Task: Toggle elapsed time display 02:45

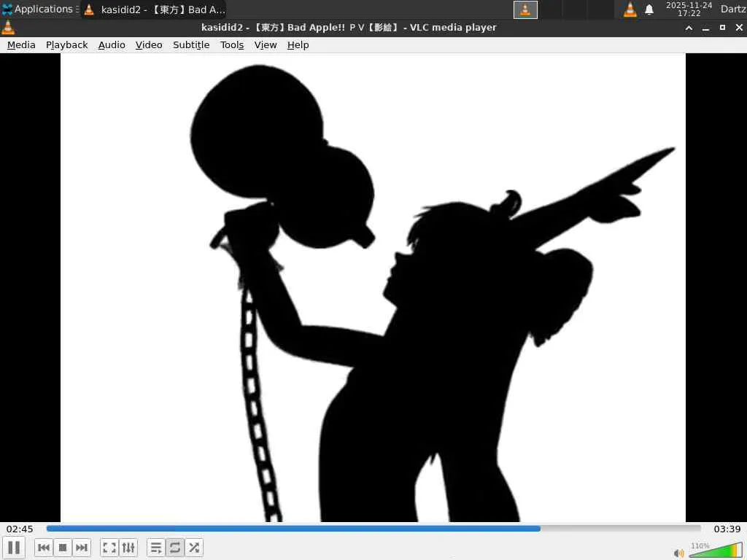Action: click(20, 529)
